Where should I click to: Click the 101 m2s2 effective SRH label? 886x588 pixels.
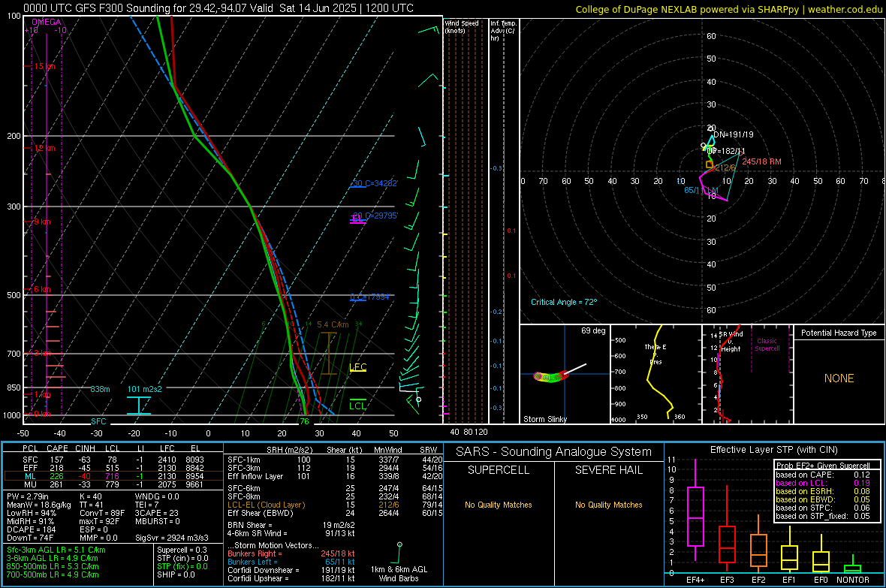(145, 389)
